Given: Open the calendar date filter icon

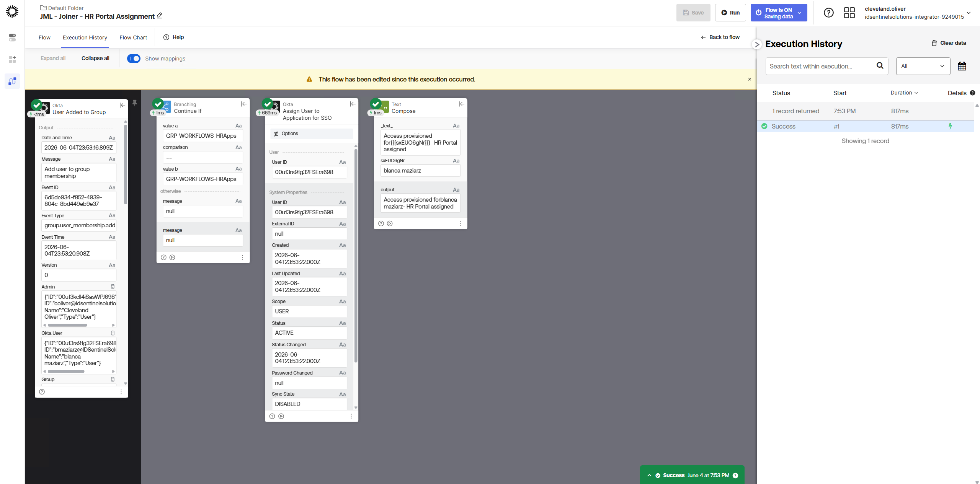Looking at the screenshot, I should [962, 66].
